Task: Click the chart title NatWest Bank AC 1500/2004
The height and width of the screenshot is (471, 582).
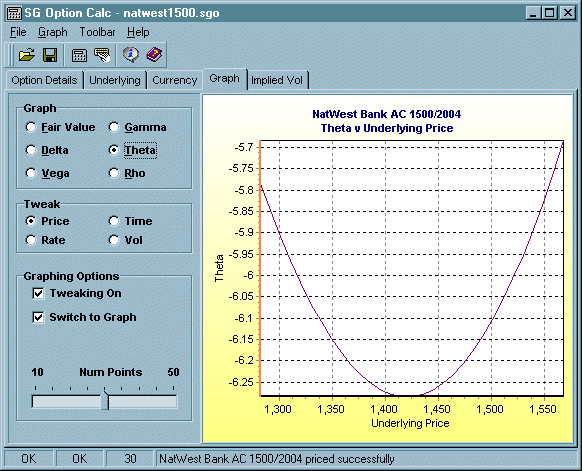Action: (386, 114)
